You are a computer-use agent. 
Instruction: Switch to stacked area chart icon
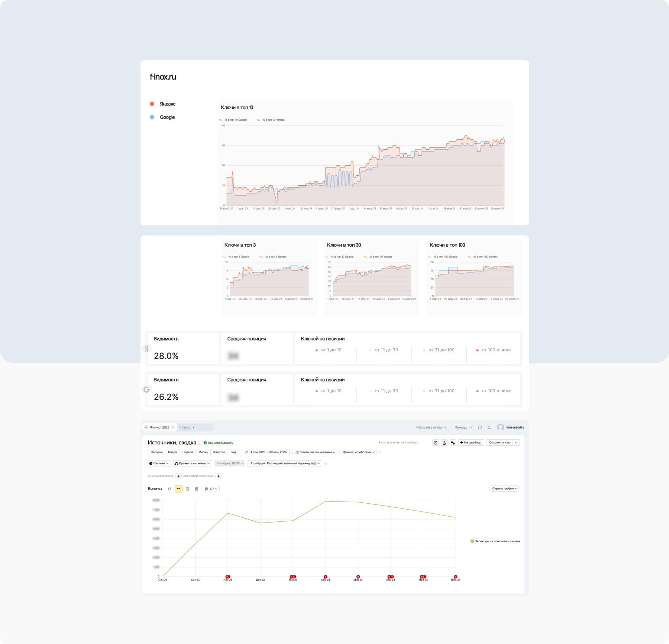[188, 489]
